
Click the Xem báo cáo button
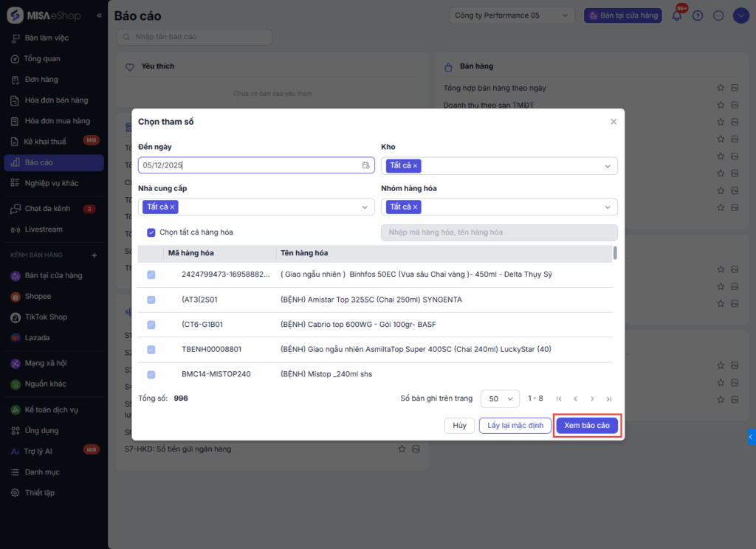(x=587, y=425)
